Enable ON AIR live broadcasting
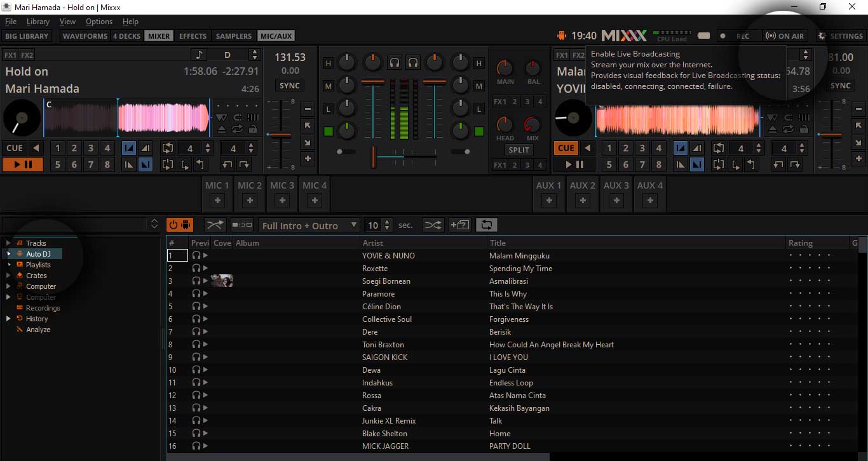868x461 pixels. coord(785,36)
